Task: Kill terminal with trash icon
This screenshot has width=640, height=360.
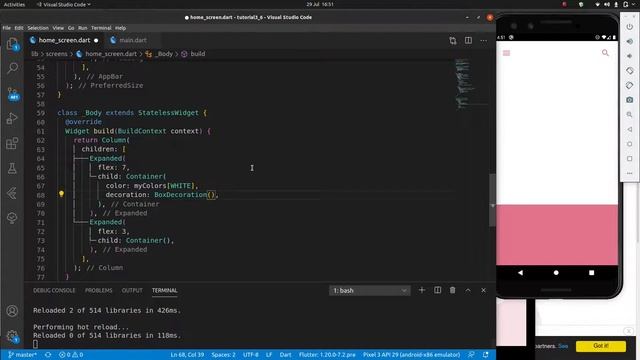Action: point(452,290)
